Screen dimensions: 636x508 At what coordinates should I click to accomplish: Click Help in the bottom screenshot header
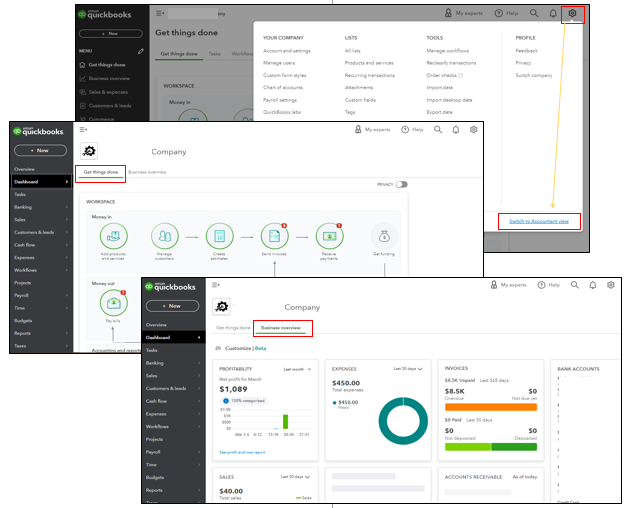click(x=549, y=285)
